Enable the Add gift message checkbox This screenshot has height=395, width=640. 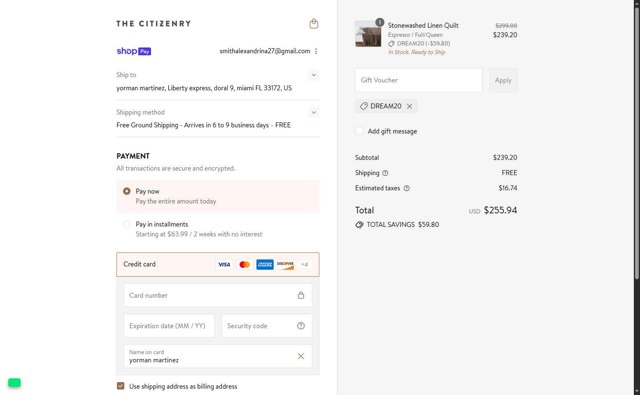point(359,131)
